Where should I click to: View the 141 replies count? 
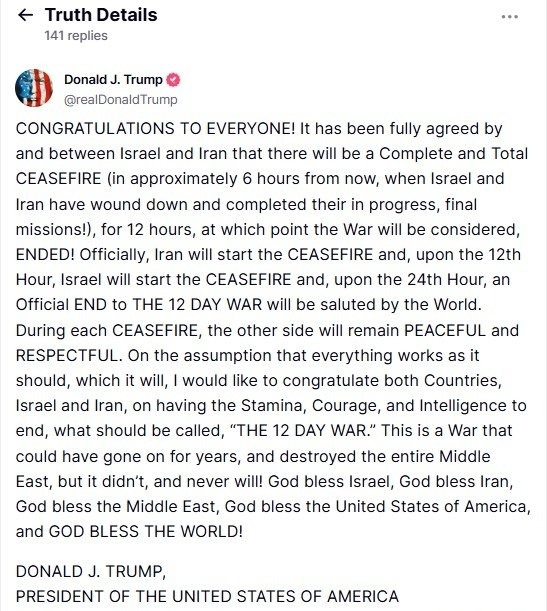point(76,35)
